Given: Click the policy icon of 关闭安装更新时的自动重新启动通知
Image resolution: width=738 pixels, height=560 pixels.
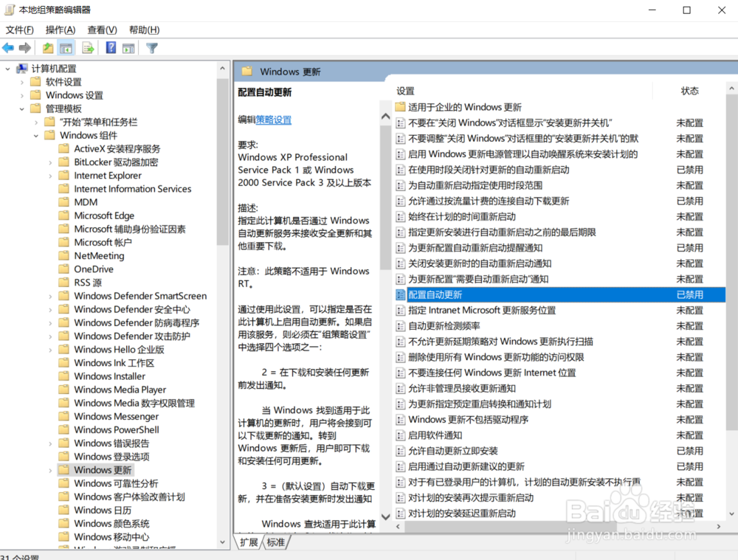Looking at the screenshot, I should pyautogui.click(x=401, y=263).
